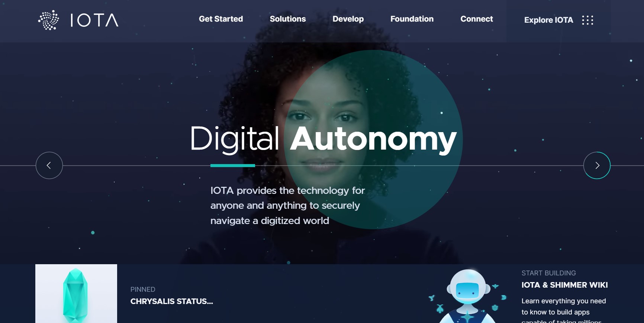The width and height of the screenshot is (644, 323).
Task: Click the START BUILDING label
Action: [548, 273]
